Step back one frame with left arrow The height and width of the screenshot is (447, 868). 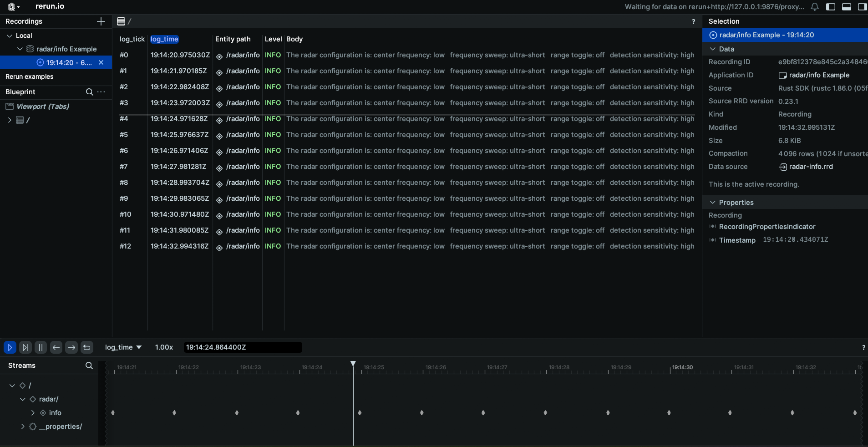click(56, 347)
